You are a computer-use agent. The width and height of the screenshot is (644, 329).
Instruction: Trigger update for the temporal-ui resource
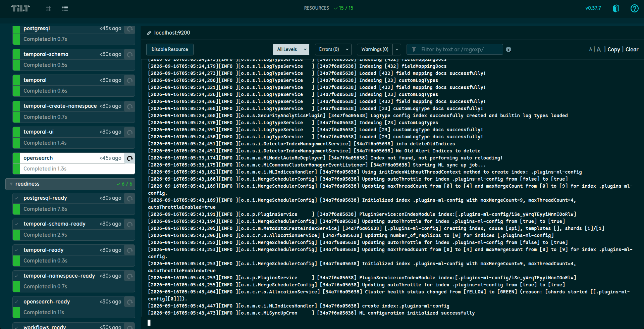pos(130,132)
